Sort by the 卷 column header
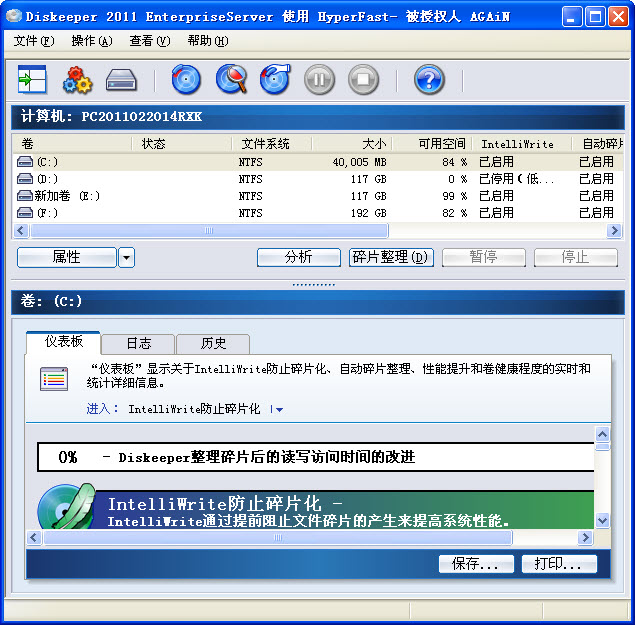This screenshot has width=635, height=625. [x=72, y=144]
